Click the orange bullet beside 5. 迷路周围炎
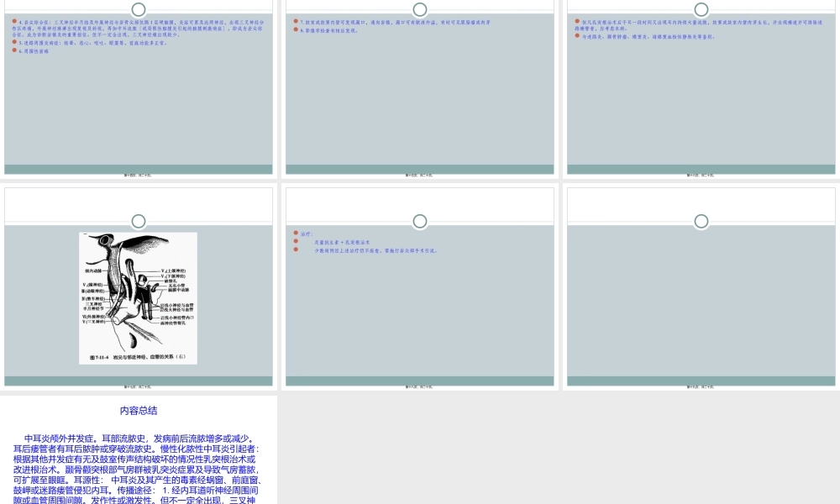This screenshot has height=504, width=840. (x=14, y=41)
